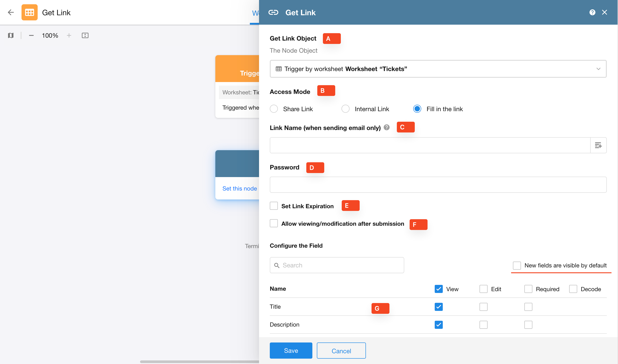Viewport: 618px width, 364px height.
Task: Click the fit-to-screen canvas icon
Action: [x=85, y=36]
